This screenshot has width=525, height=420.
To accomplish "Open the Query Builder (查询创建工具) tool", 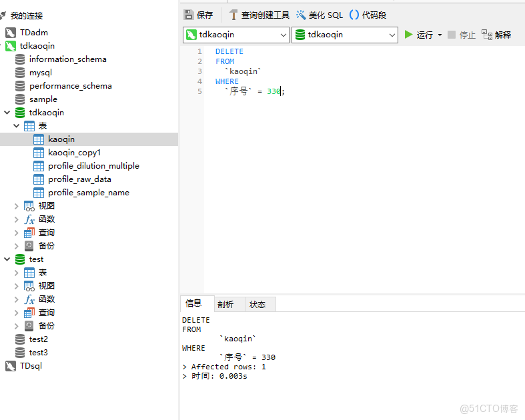I will tap(259, 15).
